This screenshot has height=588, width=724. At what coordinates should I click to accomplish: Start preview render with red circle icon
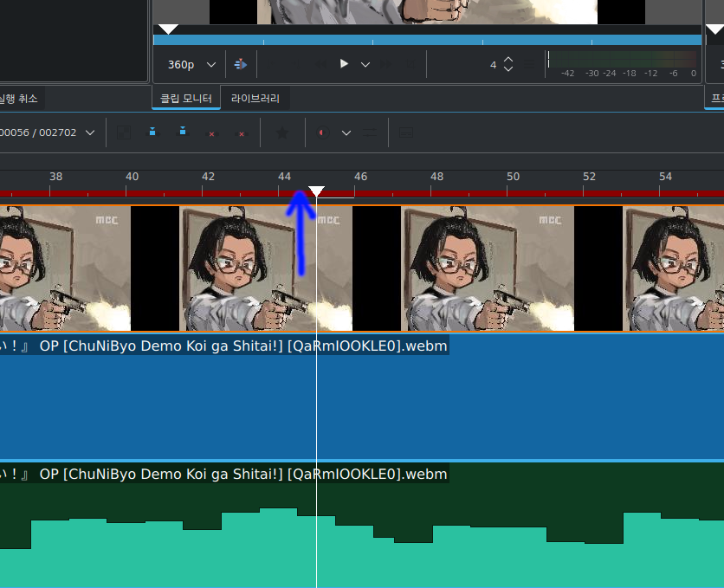click(x=323, y=132)
